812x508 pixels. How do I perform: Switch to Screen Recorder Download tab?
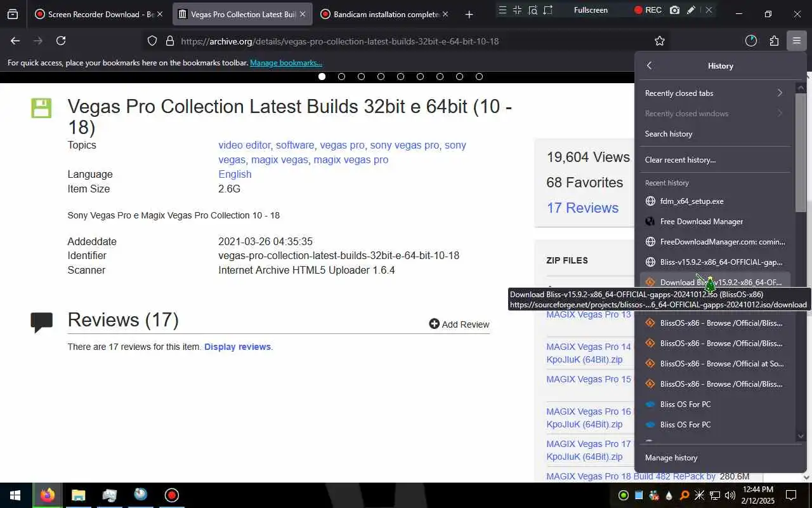(100, 14)
